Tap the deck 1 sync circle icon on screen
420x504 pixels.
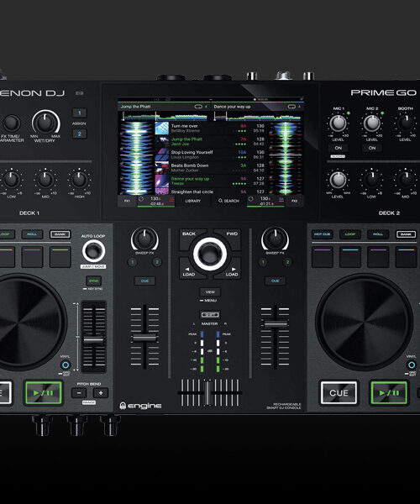click(x=141, y=199)
